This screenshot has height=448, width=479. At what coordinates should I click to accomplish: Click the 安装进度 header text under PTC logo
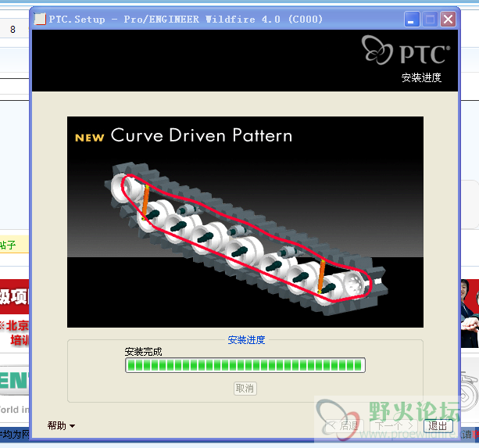click(422, 77)
